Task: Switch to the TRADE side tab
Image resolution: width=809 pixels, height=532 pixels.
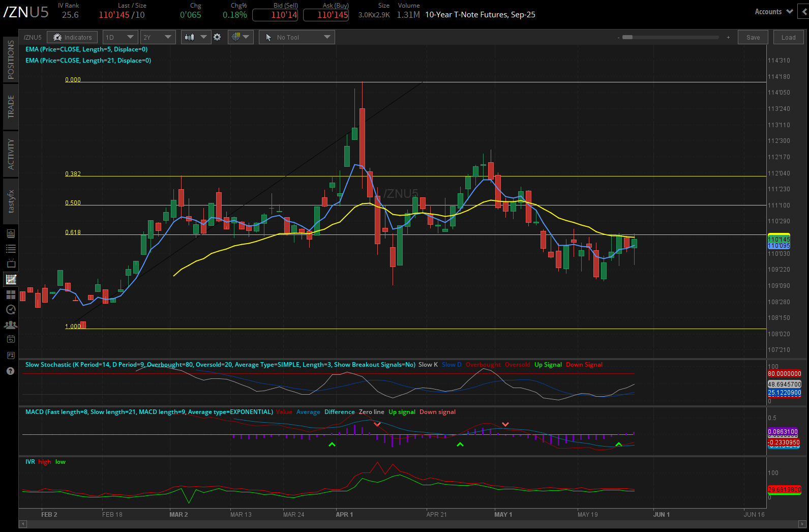Action: (x=11, y=107)
